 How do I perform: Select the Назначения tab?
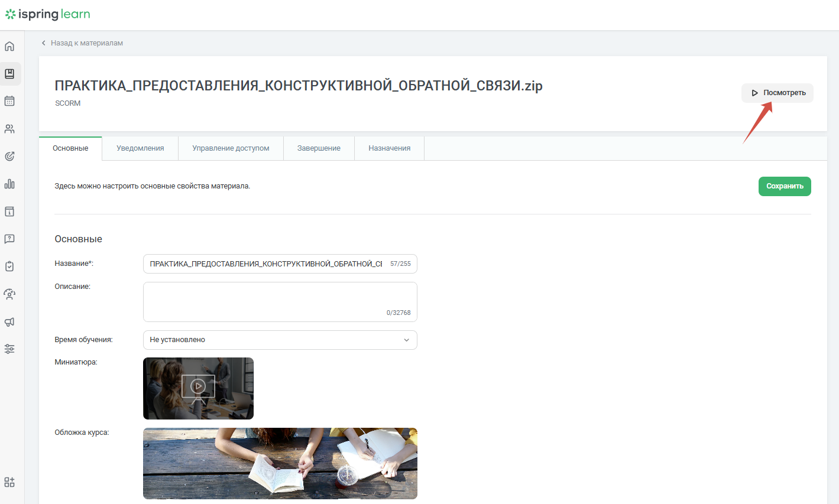pyautogui.click(x=389, y=148)
